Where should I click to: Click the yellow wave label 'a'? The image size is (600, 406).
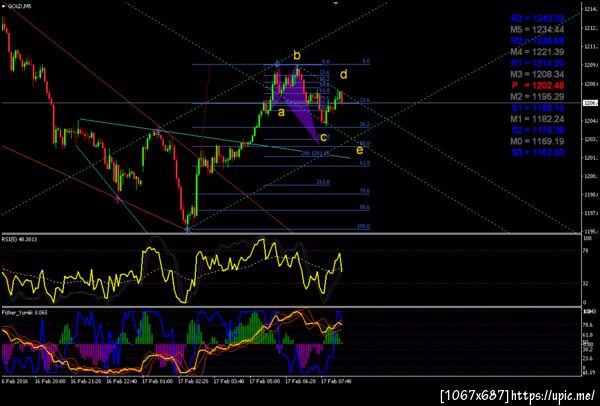point(281,113)
